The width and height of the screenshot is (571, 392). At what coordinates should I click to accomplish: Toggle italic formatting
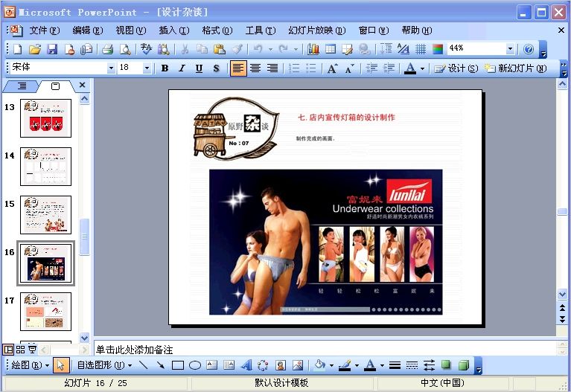pyautogui.click(x=182, y=68)
